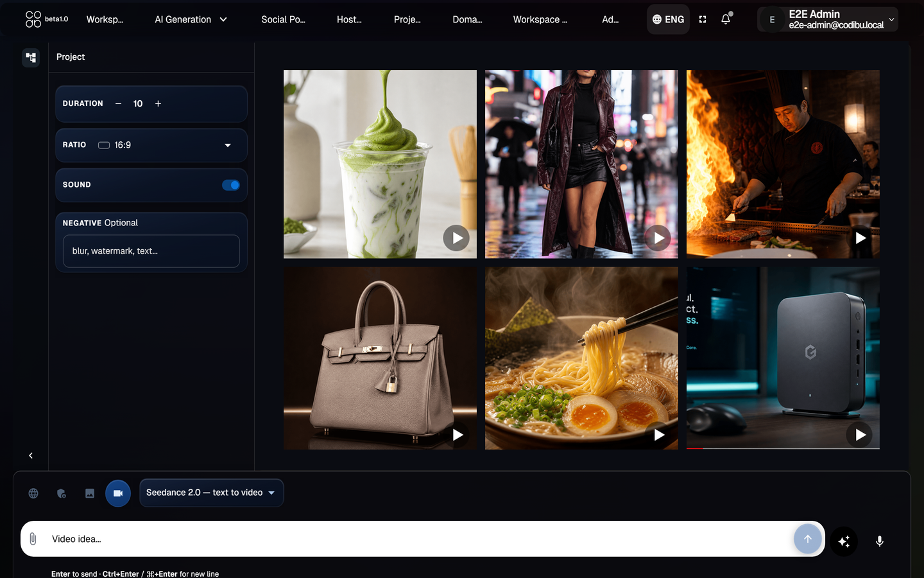The height and width of the screenshot is (578, 924).
Task: Change language via ENG button
Action: (668, 19)
